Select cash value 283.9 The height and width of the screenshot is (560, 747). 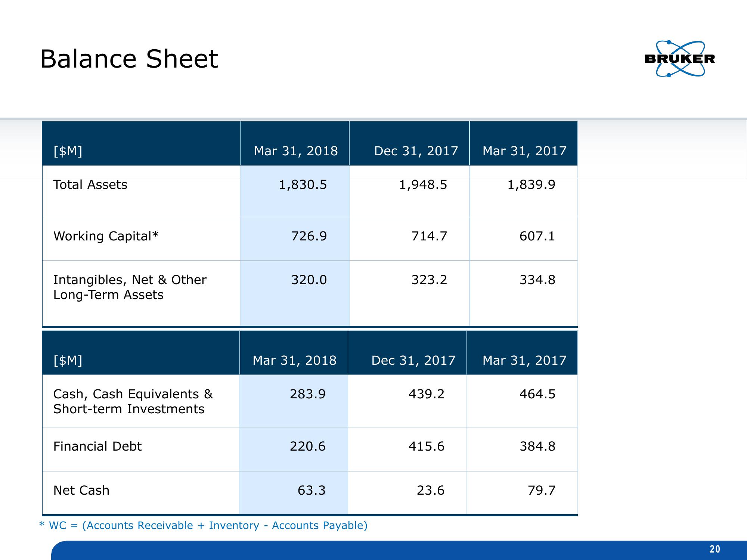(x=308, y=394)
